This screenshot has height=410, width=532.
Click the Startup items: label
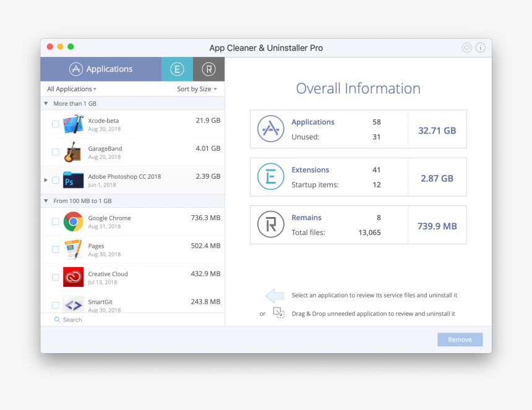click(315, 185)
